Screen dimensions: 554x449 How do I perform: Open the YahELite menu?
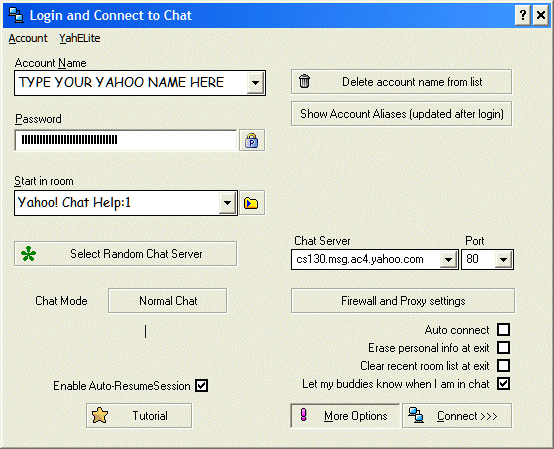79,38
